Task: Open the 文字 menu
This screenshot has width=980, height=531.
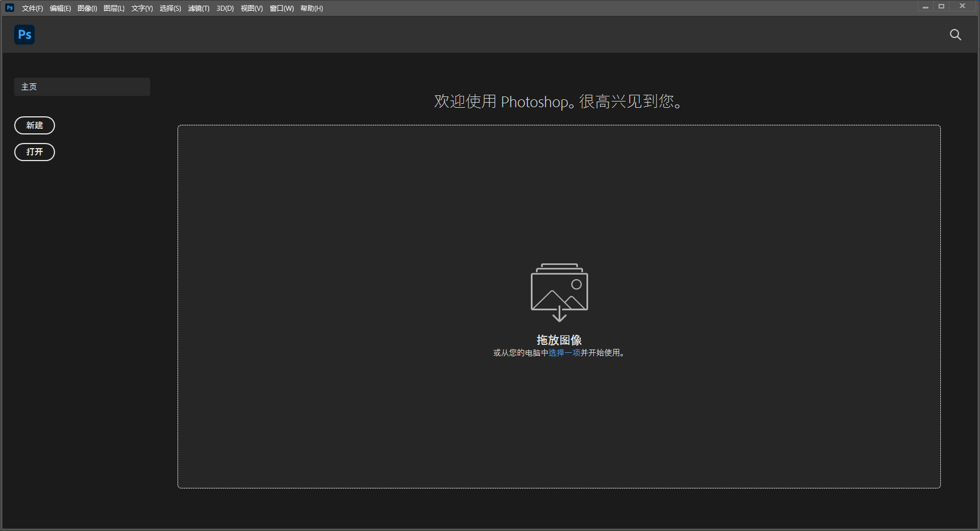Action: coord(141,8)
